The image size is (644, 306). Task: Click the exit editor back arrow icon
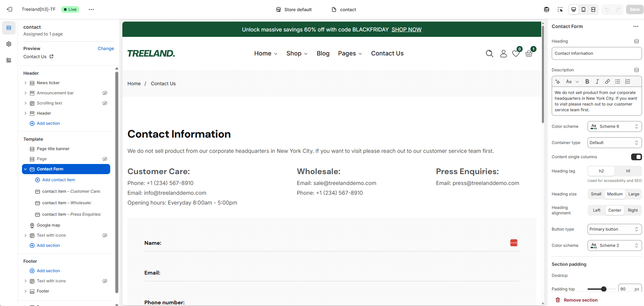click(9, 9)
